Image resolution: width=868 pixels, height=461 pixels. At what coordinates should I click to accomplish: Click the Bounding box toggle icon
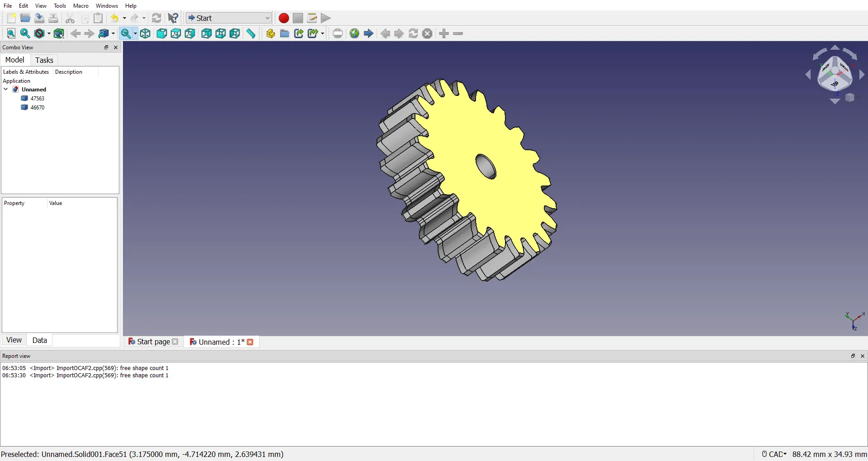click(x=59, y=33)
